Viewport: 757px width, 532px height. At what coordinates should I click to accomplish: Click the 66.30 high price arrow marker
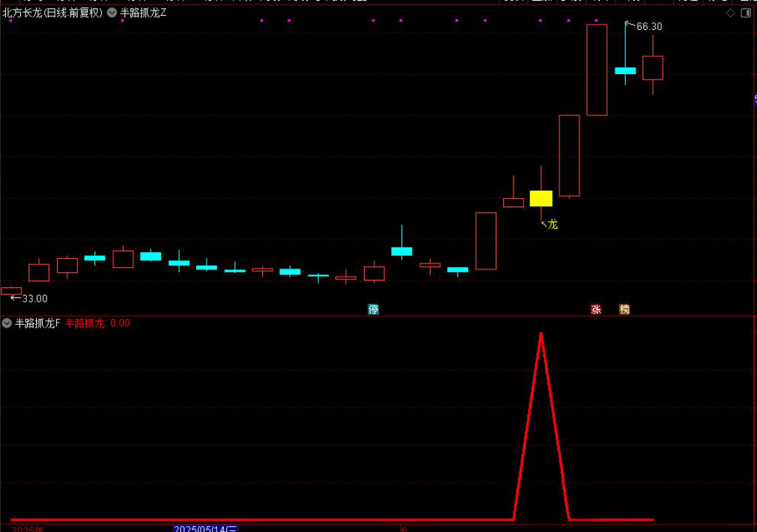[x=648, y=26]
